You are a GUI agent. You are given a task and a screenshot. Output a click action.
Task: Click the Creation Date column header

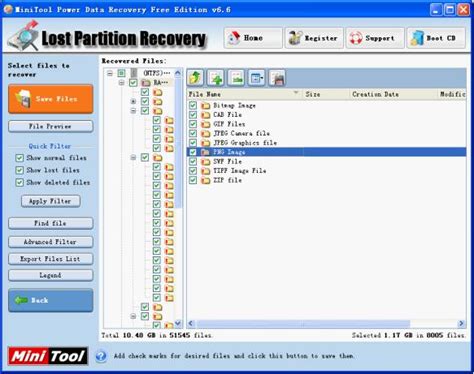[393, 94]
